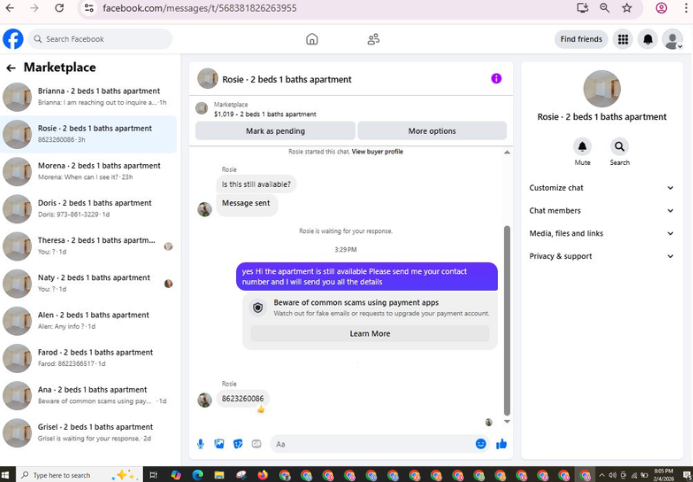
Task: Open Ana's apartment conversation
Action: [88, 395]
